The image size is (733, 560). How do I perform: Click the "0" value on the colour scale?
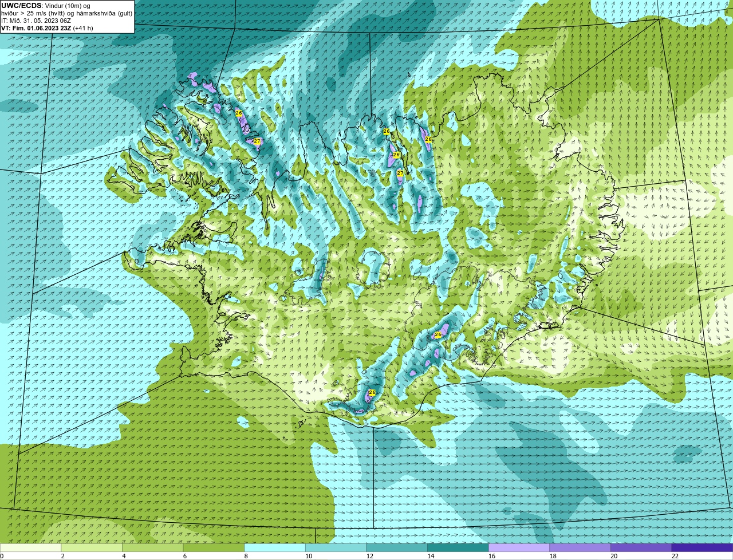click(x=2, y=556)
